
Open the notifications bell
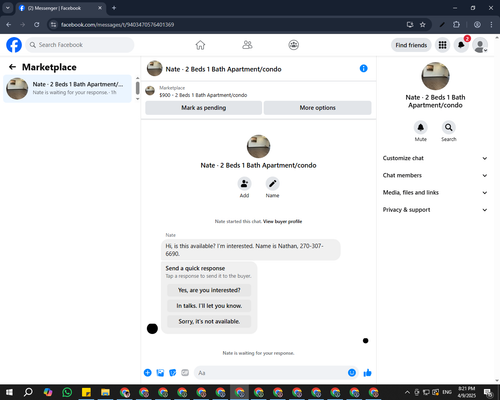pyautogui.click(x=461, y=45)
